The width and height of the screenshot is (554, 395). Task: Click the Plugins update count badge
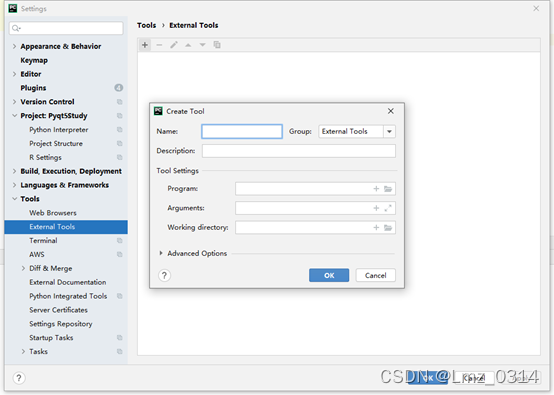(x=119, y=88)
